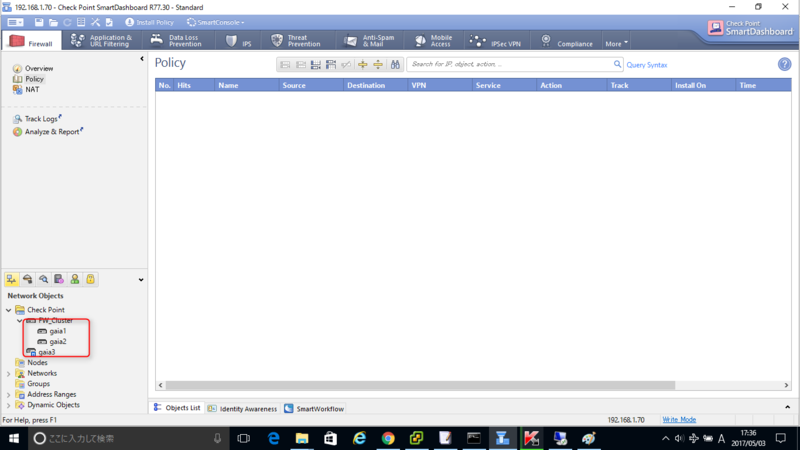Screen dimensions: 800x450
Task: Select VPN Communities padlock icon
Action: coord(90,279)
